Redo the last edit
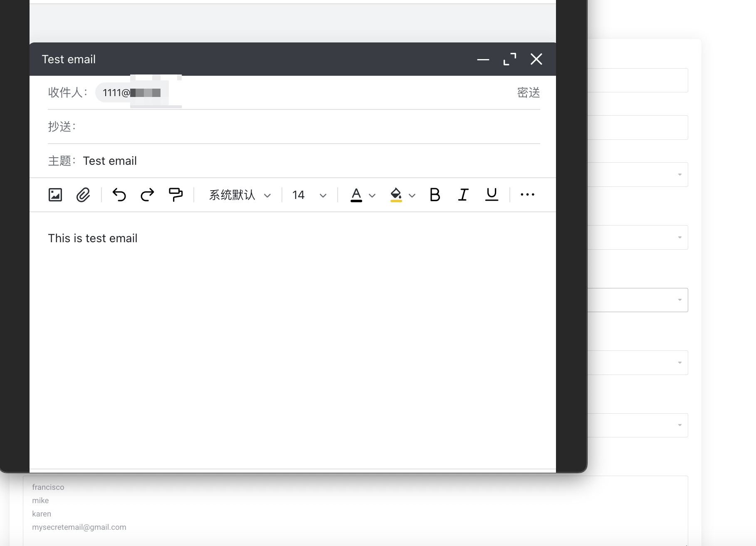Screen dimensions: 756x546 (x=147, y=195)
